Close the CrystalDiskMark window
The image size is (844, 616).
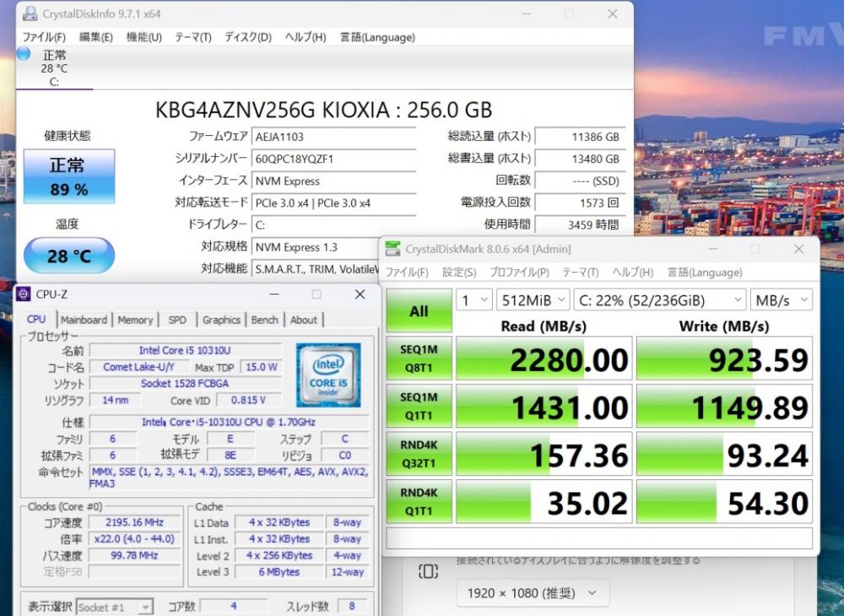pyautogui.click(x=798, y=249)
